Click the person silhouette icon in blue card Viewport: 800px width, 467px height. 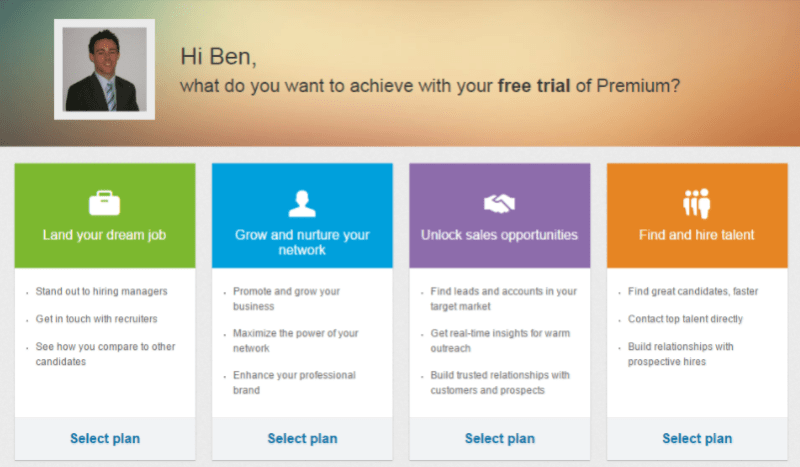point(301,203)
